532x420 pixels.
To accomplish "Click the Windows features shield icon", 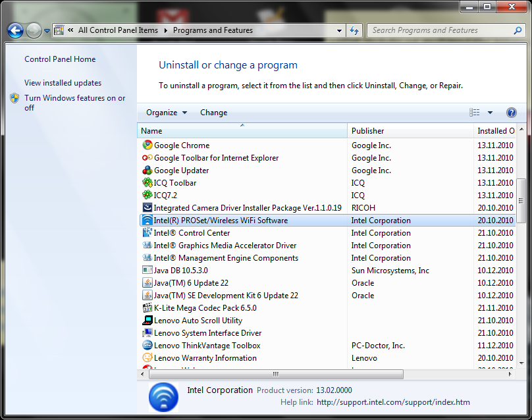I will (x=14, y=98).
